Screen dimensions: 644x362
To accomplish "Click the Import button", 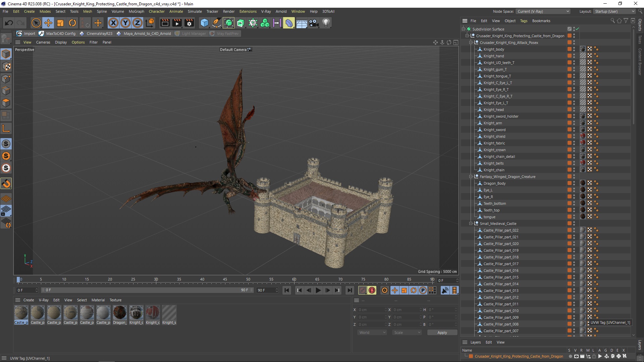I will coord(26,34).
